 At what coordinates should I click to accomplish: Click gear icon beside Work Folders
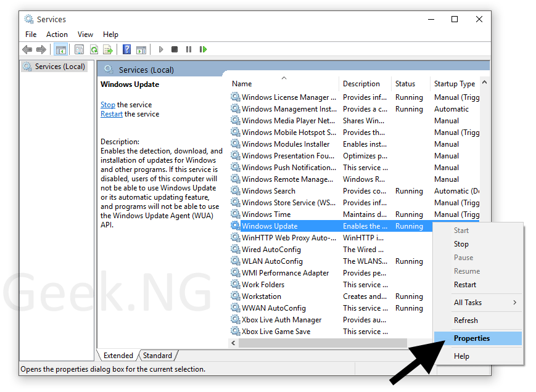pos(235,284)
